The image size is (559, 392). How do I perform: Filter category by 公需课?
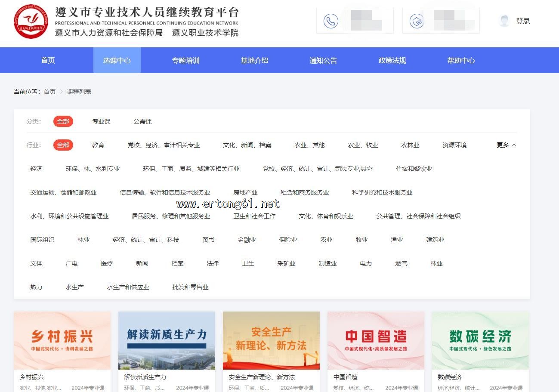[x=142, y=121]
